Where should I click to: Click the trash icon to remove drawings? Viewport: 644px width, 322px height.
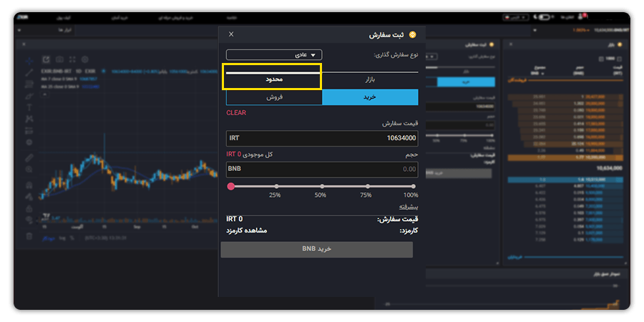pos(29,235)
